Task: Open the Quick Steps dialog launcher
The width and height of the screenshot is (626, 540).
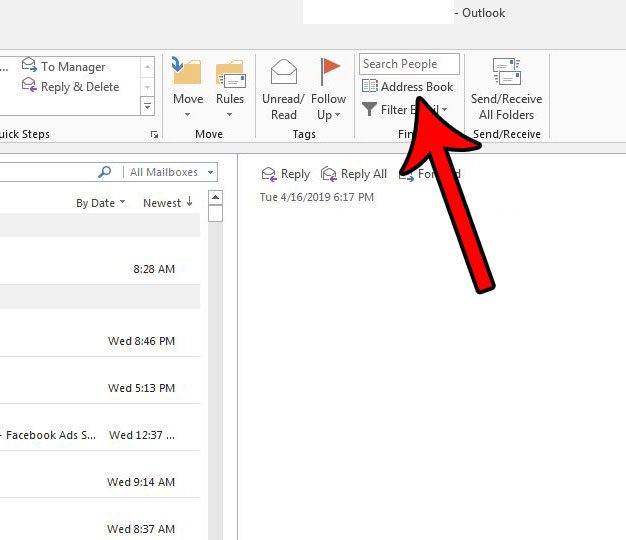Action: [x=154, y=134]
